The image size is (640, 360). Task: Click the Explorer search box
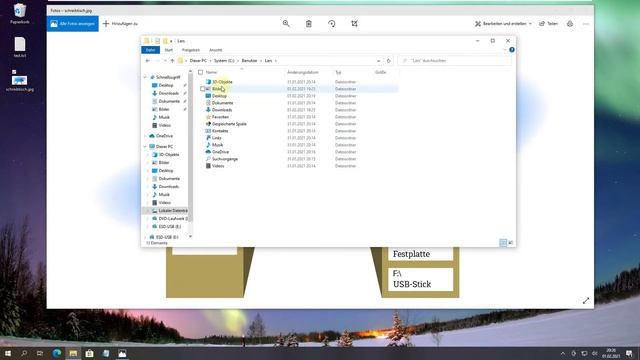(x=454, y=61)
